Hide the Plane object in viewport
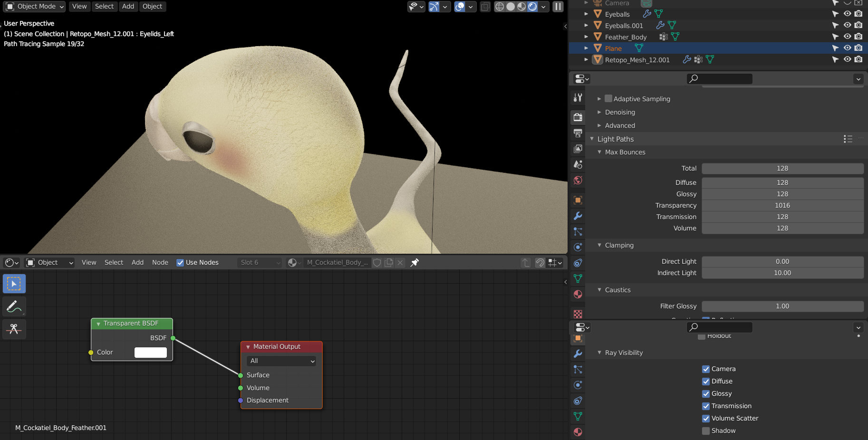This screenshot has height=440, width=868. pyautogui.click(x=847, y=48)
